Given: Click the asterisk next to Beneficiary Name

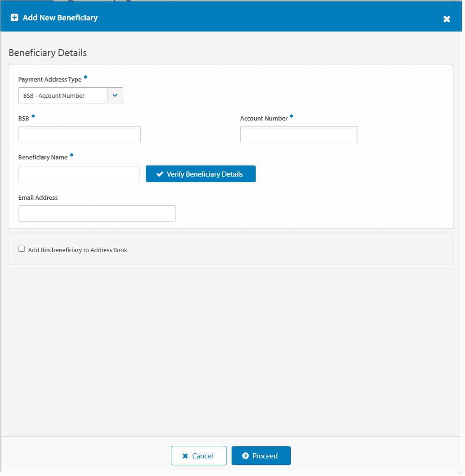Looking at the screenshot, I should click(x=71, y=155).
